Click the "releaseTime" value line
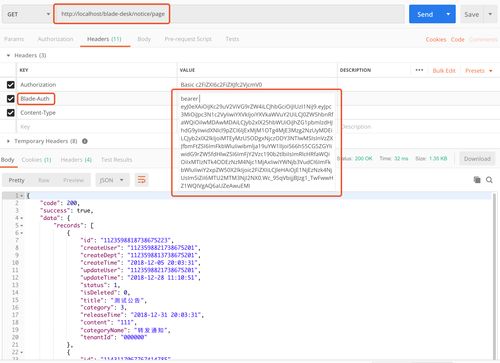 tap(142, 315)
